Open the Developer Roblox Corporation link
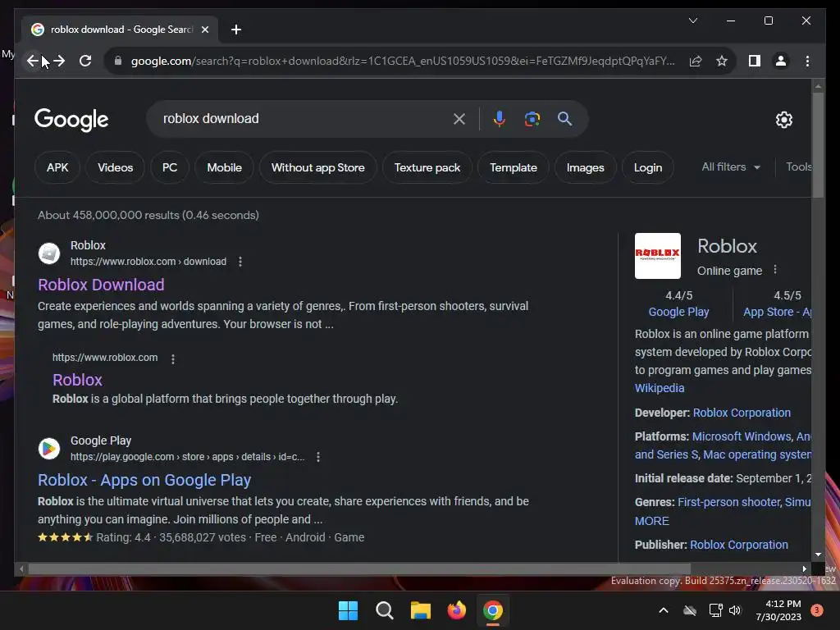840x630 pixels. [x=742, y=413]
